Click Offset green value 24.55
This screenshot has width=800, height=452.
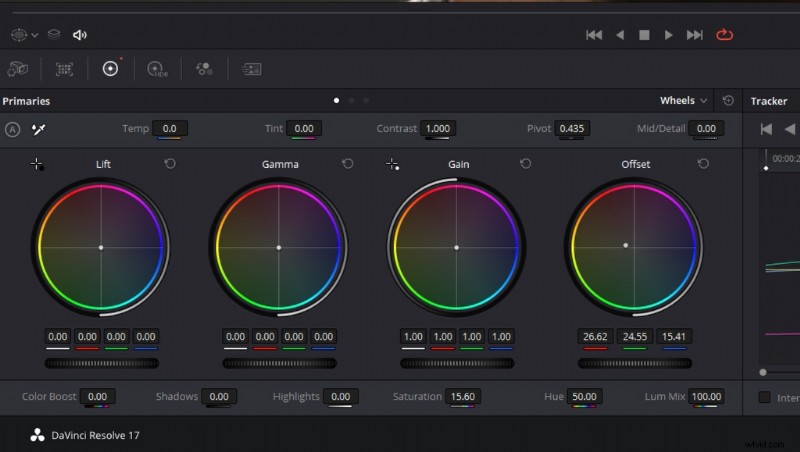(x=635, y=337)
